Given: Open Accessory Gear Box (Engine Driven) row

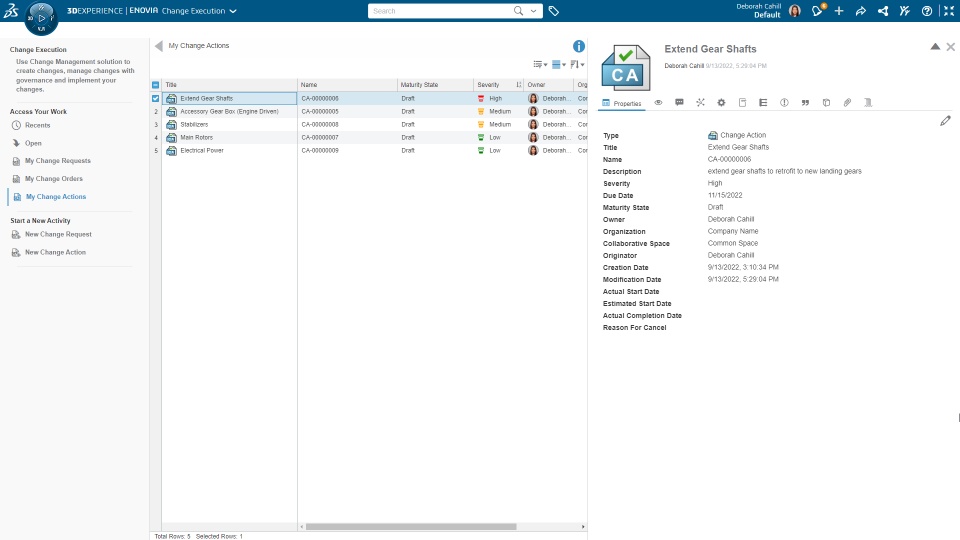Looking at the screenshot, I should 229,111.
